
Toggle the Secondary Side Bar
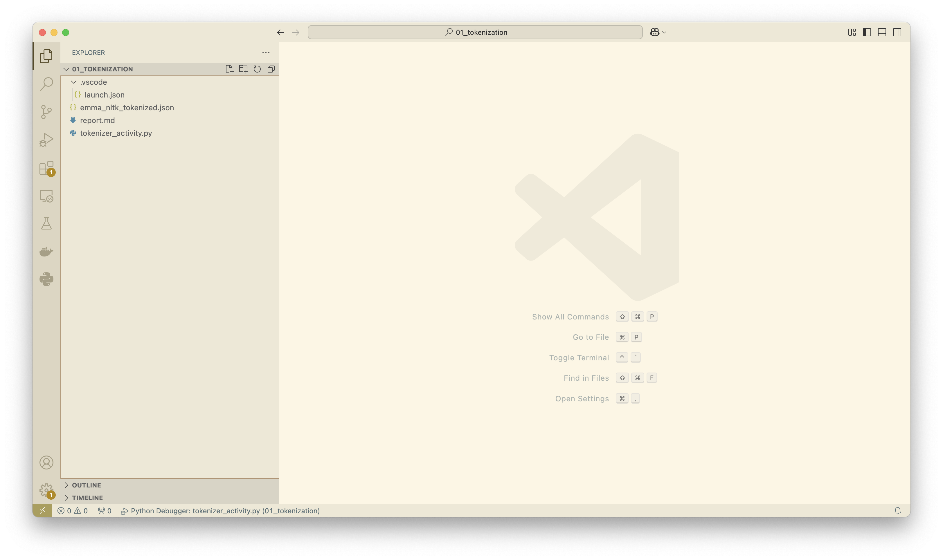click(897, 32)
